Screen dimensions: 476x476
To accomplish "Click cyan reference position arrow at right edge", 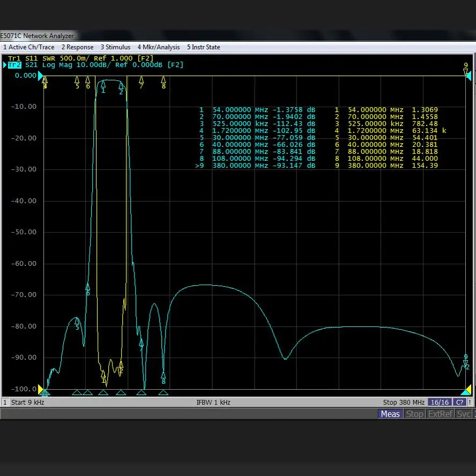I will (468, 76).
